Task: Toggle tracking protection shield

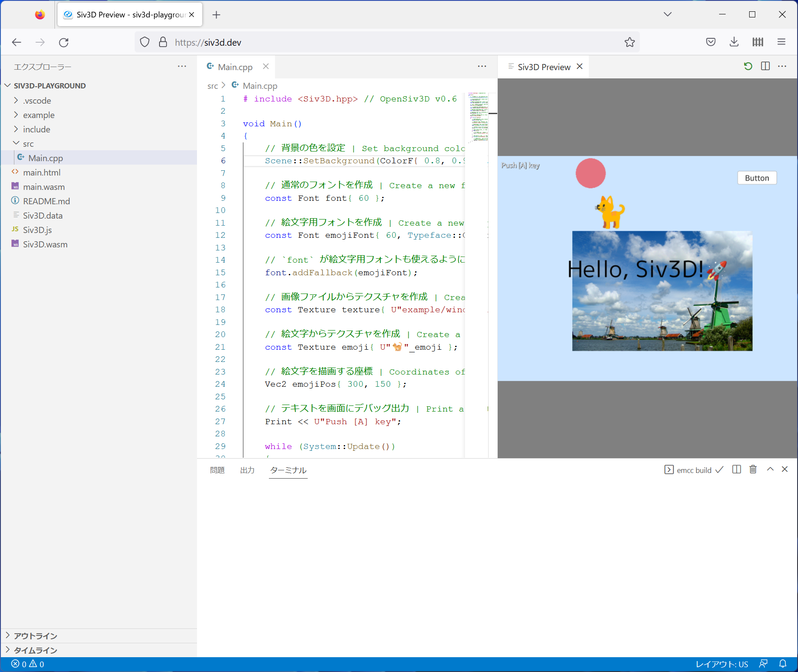Action: pos(145,42)
